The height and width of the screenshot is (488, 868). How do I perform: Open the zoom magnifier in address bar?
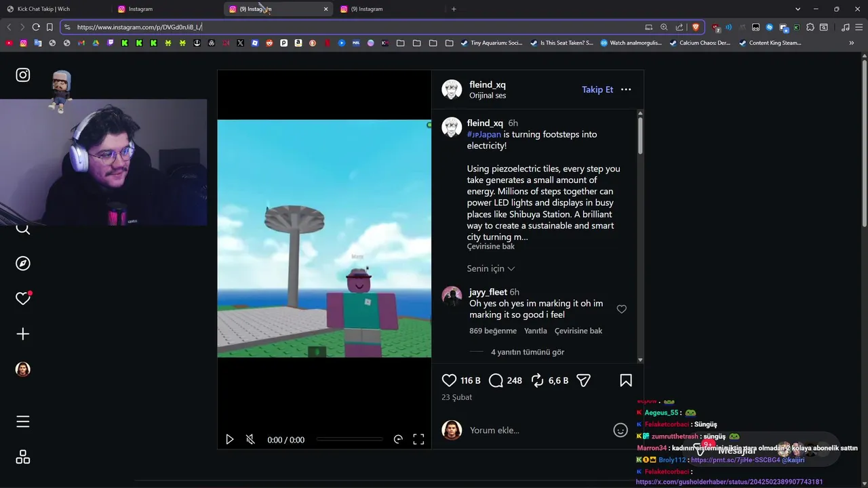[x=664, y=27]
